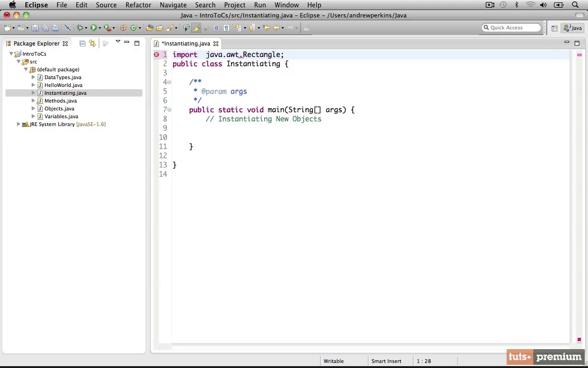Screen dimensions: 588x368
Task: Click the New Java Package icon
Action: tap(124, 28)
